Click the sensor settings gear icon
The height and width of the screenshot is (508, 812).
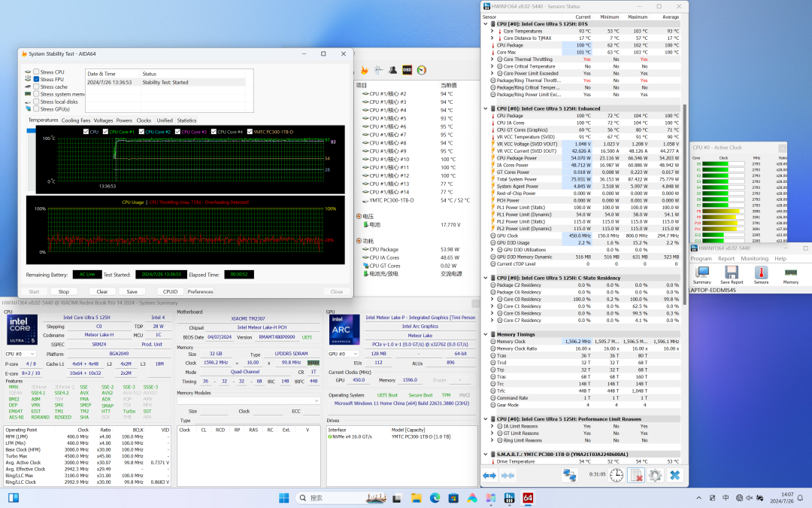pyautogui.click(x=655, y=475)
